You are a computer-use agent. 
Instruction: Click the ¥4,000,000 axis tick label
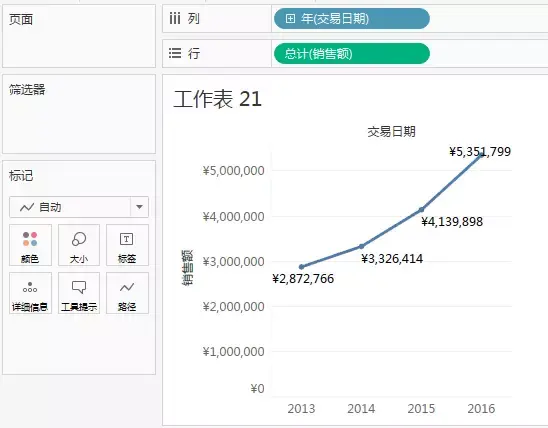pos(233,217)
